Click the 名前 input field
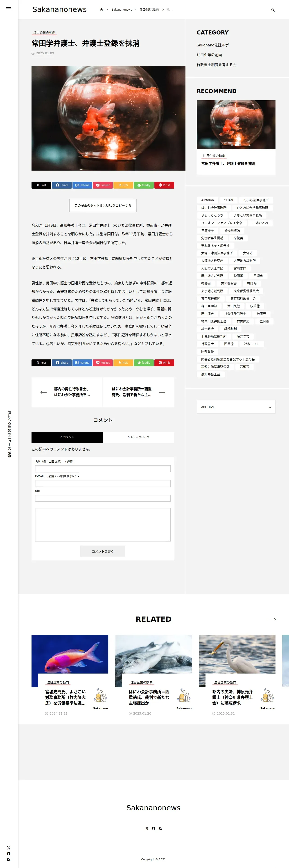Image resolution: width=289 pixels, height=868 pixels. [103, 469]
